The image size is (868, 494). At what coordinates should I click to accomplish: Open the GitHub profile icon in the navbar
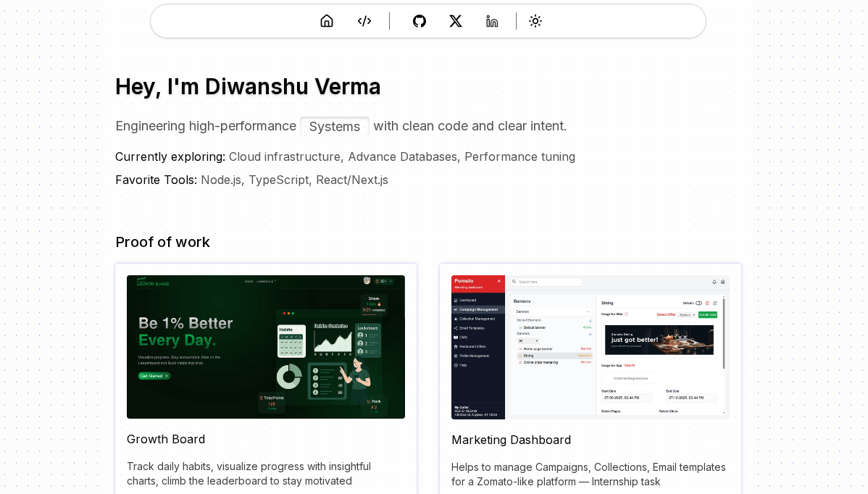(x=420, y=21)
